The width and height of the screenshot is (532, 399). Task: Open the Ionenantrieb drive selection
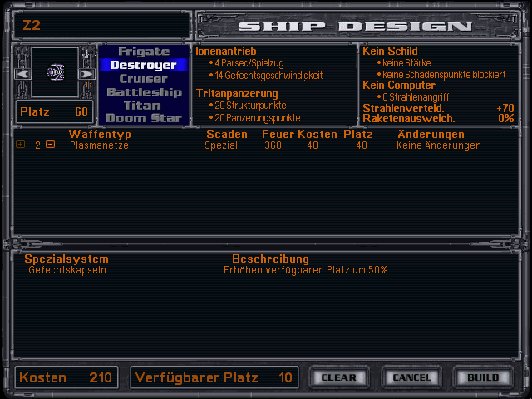(226, 51)
